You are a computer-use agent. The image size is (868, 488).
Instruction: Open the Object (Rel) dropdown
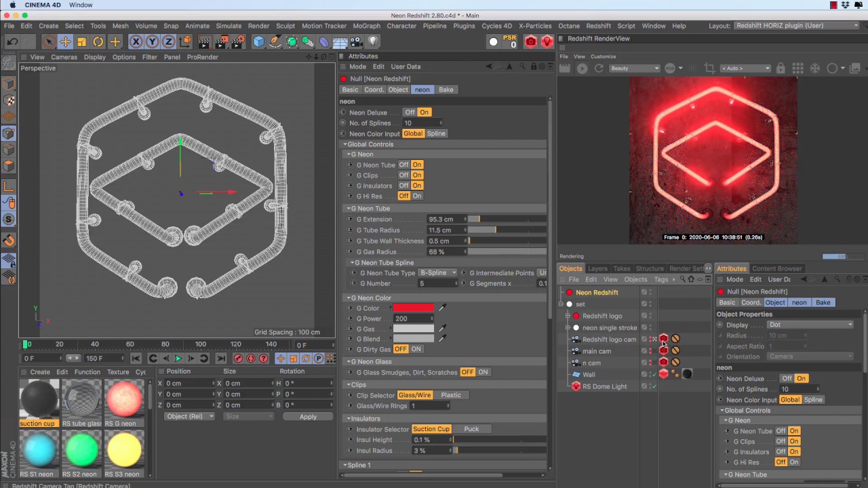pyautogui.click(x=190, y=417)
